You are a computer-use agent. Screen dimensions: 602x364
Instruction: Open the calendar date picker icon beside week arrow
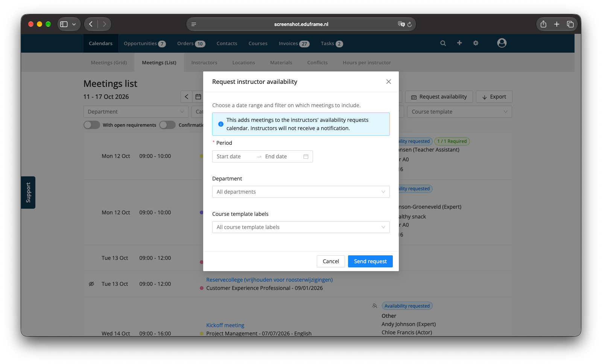[198, 97]
